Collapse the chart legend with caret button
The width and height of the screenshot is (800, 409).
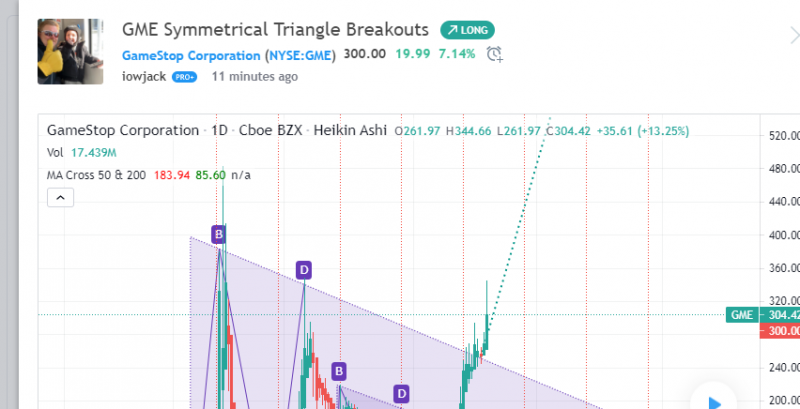click(60, 198)
